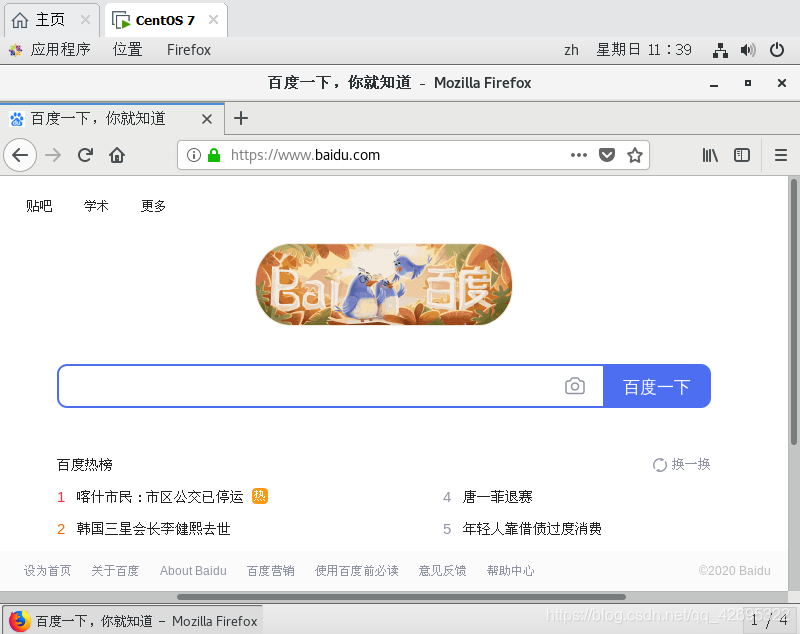
Task: Click the 使用百度前必读 footer link
Action: [357, 571]
